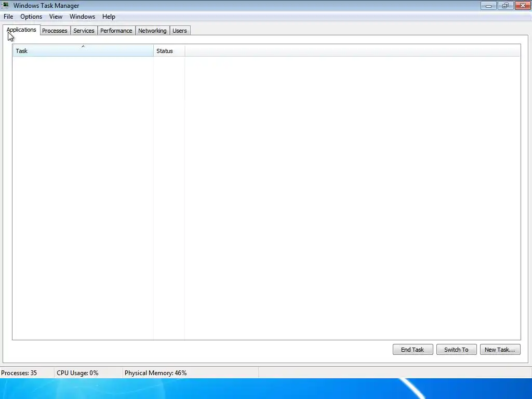532x399 pixels.
Task: Minimize the Task Manager window
Action: [x=488, y=5]
